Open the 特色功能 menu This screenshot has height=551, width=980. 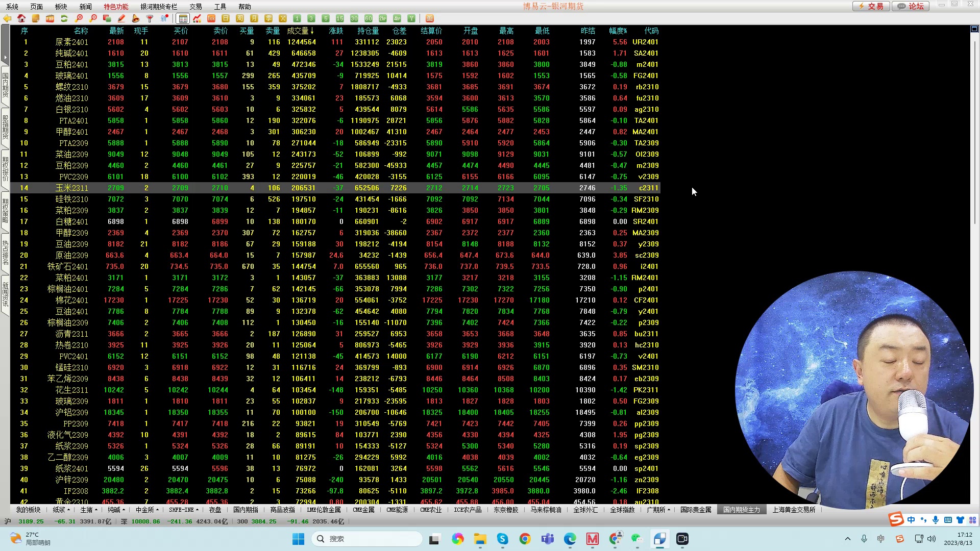pos(116,7)
